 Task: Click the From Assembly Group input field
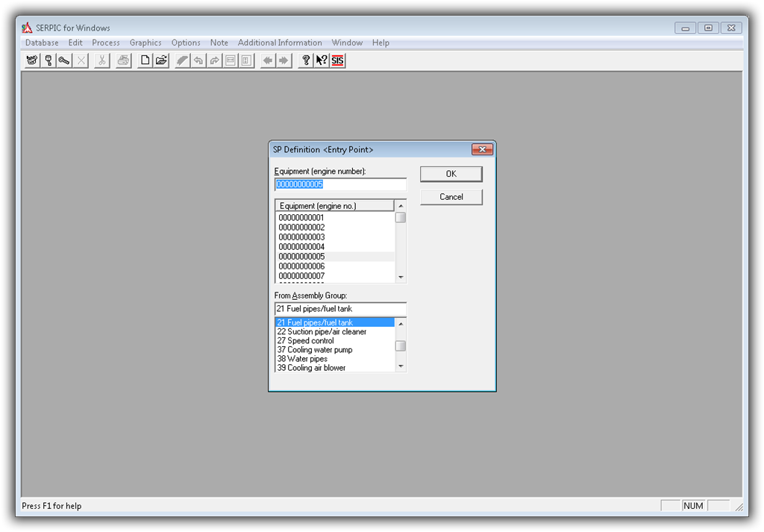[x=340, y=309]
